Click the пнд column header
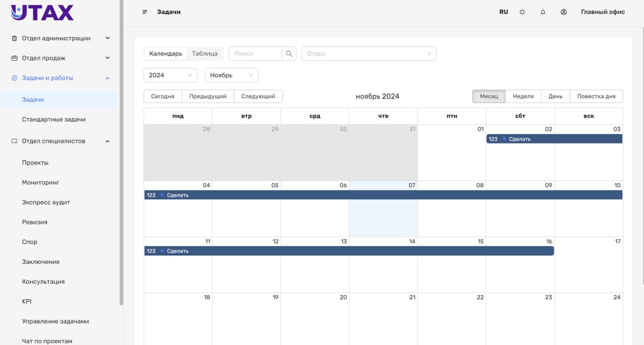The width and height of the screenshot is (644, 345). click(178, 116)
